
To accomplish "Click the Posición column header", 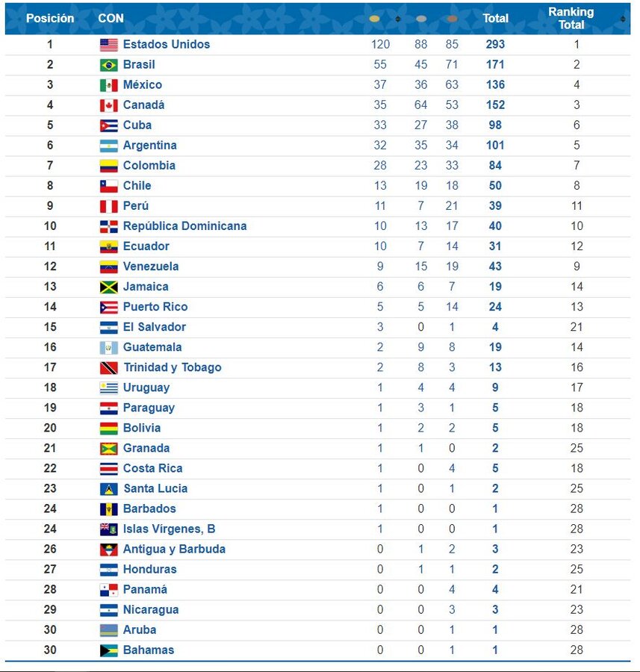I will (x=50, y=18).
